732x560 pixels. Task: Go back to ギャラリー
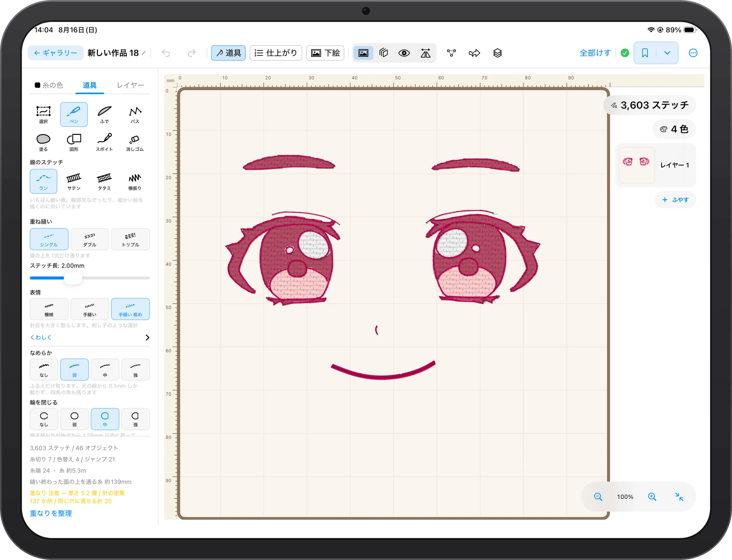[56, 53]
